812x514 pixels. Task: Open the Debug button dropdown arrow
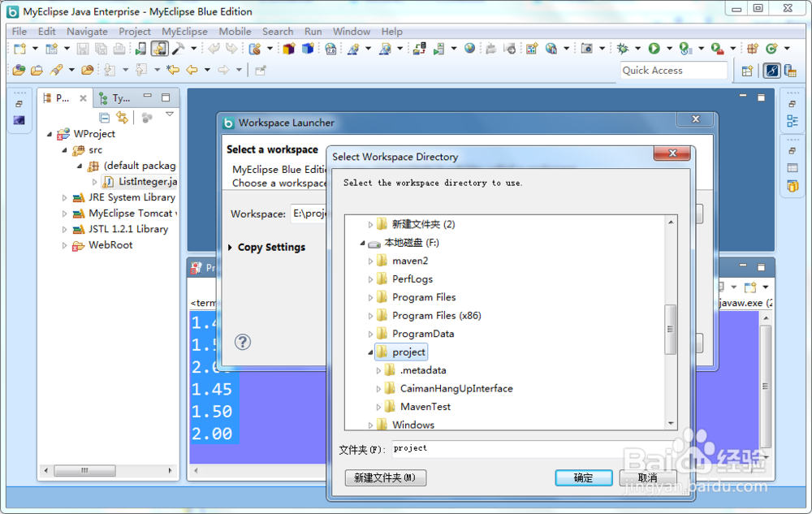pos(638,49)
